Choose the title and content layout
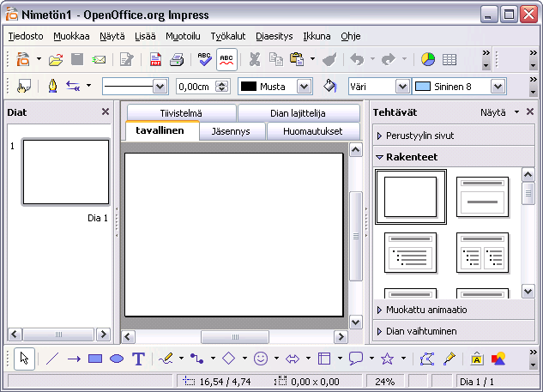543x392 pixels. point(411,253)
